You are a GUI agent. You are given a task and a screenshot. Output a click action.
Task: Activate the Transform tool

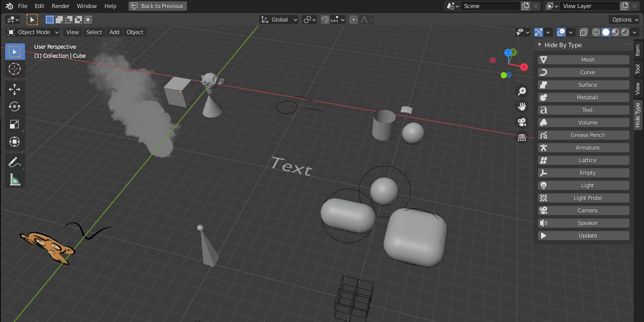click(x=14, y=142)
